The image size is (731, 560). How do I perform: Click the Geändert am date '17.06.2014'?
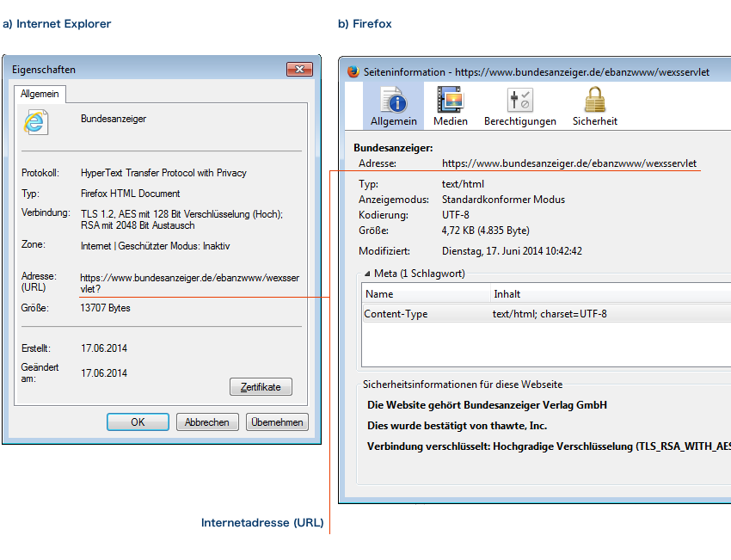[x=103, y=373]
